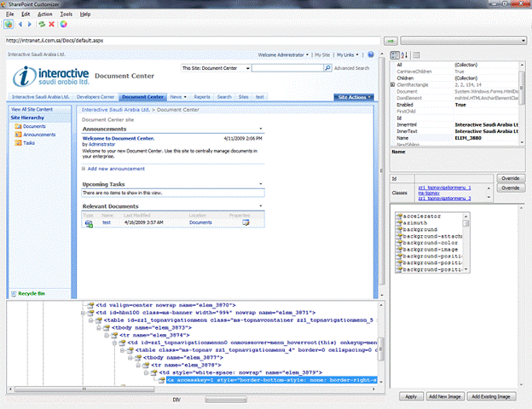Click the Override button next to Id

point(511,178)
